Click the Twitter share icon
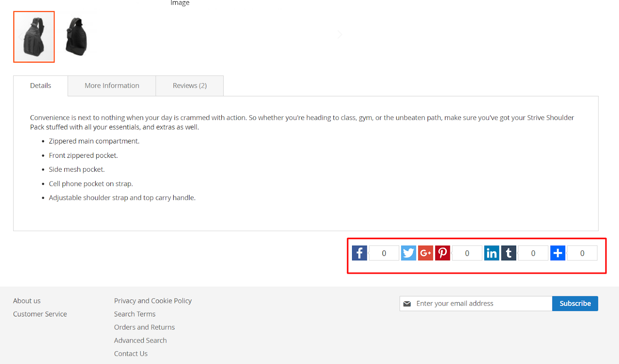619x364 pixels. pyautogui.click(x=408, y=253)
